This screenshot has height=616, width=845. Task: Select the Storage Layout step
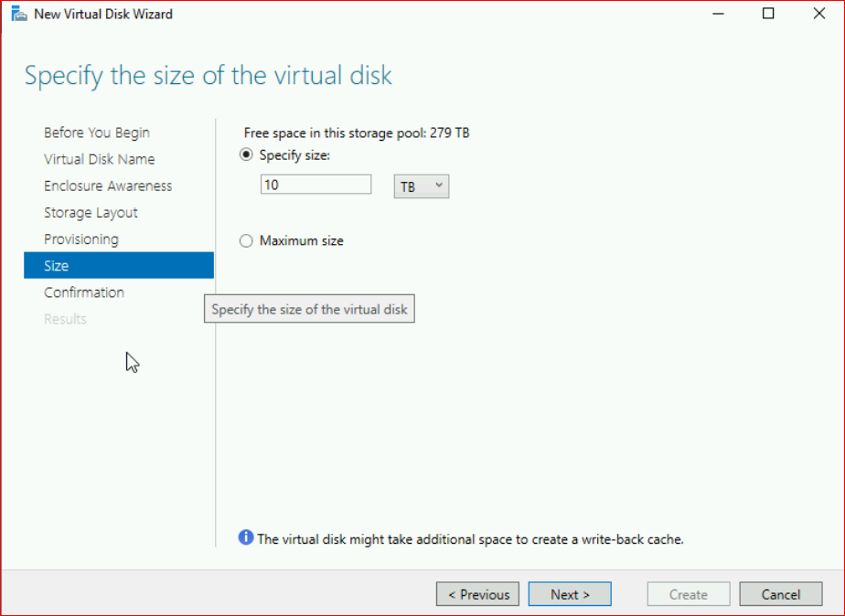tap(91, 212)
